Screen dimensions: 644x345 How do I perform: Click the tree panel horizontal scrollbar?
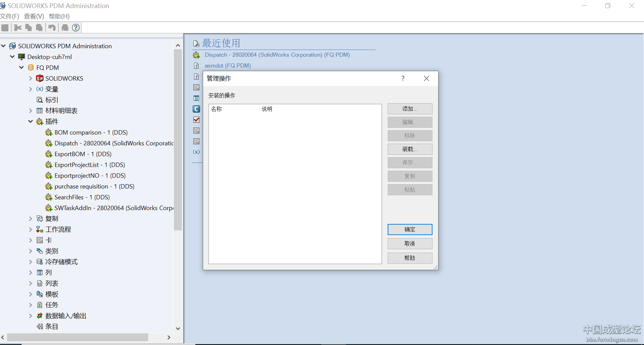(77, 337)
